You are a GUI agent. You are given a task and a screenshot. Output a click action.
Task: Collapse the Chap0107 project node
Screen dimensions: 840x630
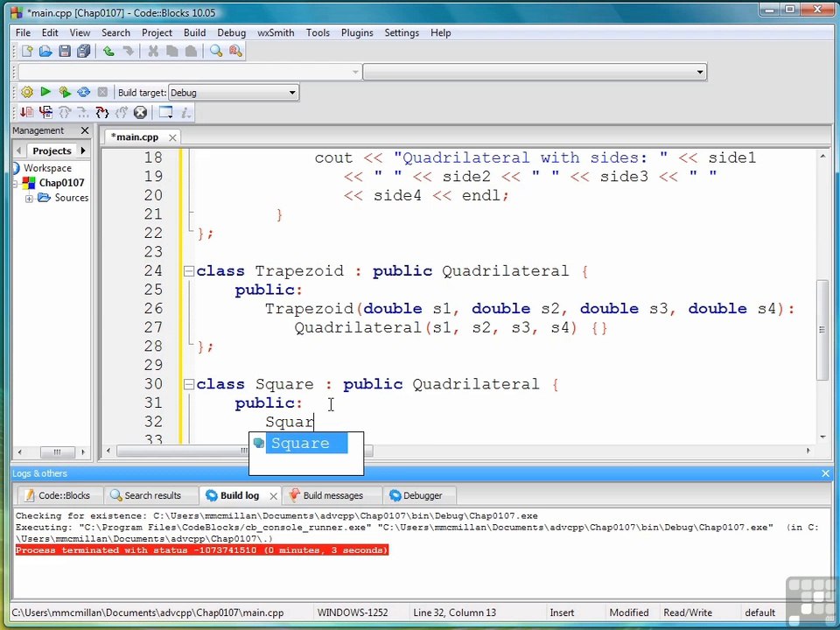tap(15, 184)
